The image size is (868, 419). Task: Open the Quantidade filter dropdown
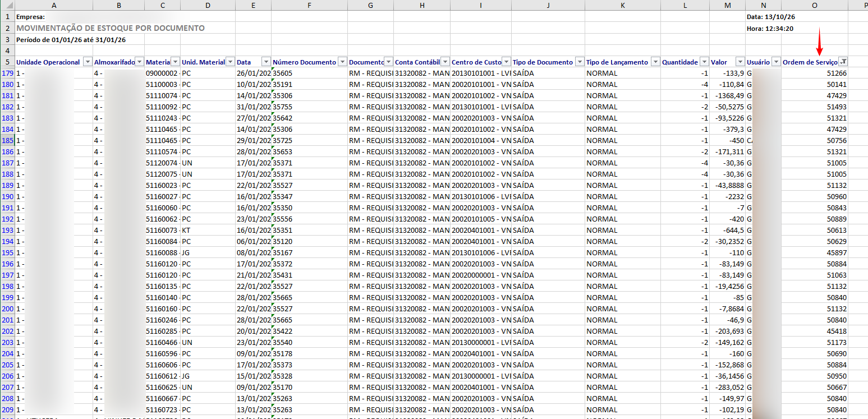click(x=704, y=62)
